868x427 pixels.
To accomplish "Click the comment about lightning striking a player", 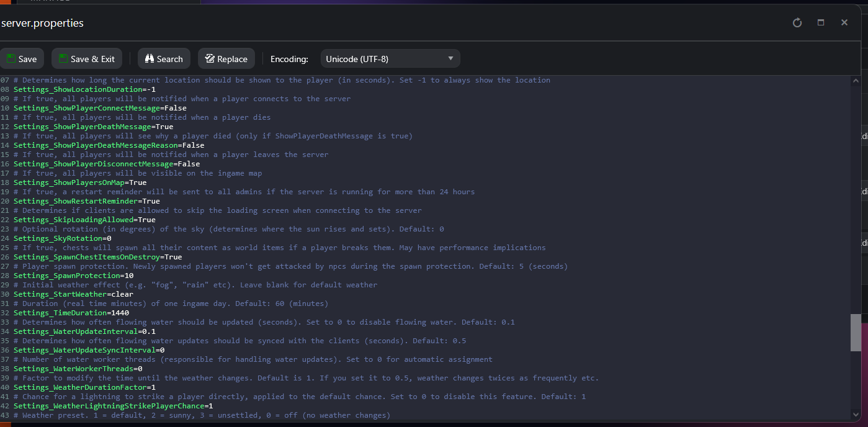I will click(299, 397).
